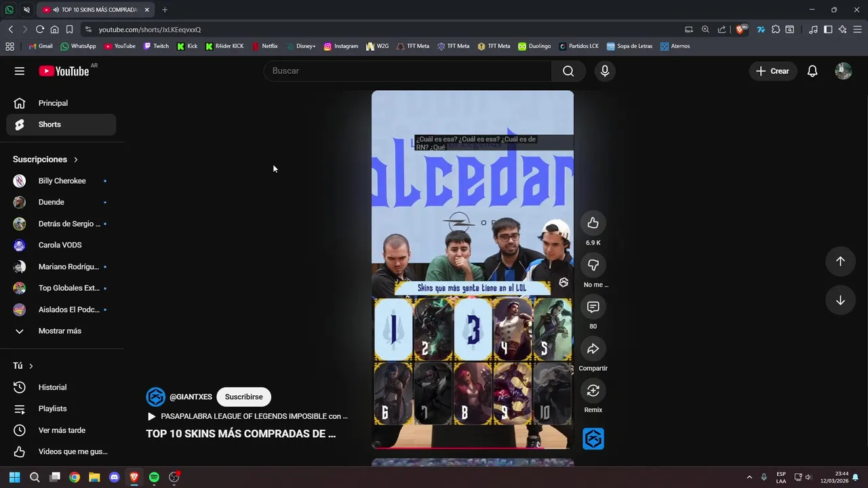The image size is (868, 488).
Task: Open the browser media control music icon
Action: pos(813,29)
